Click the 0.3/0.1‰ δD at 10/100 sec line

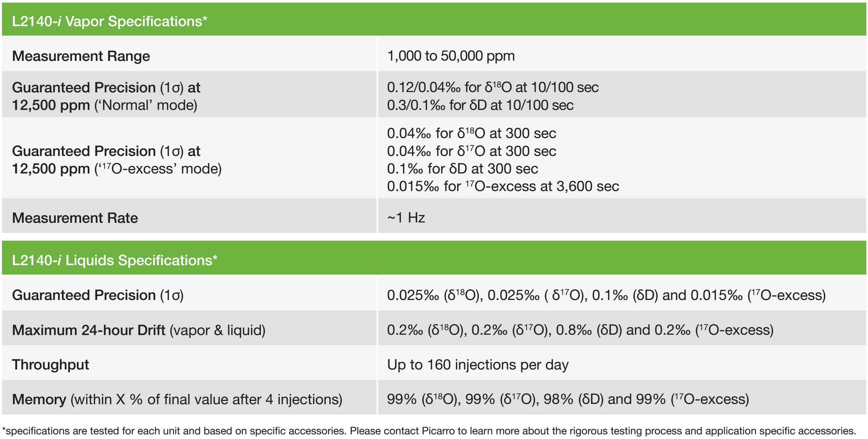(480, 105)
